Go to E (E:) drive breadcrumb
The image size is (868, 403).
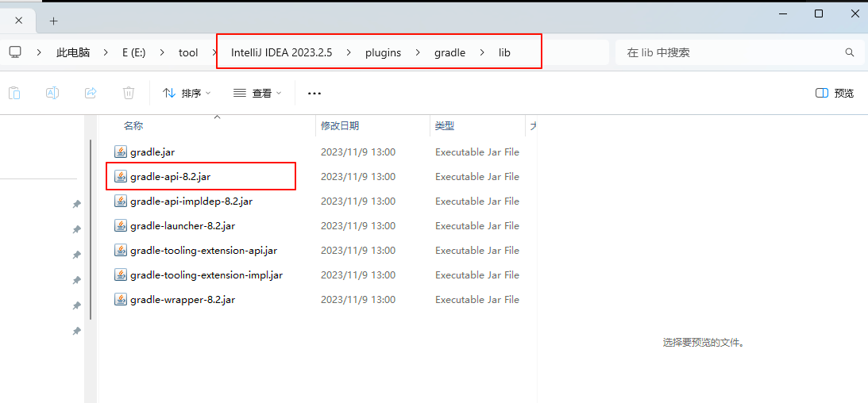[x=134, y=53]
